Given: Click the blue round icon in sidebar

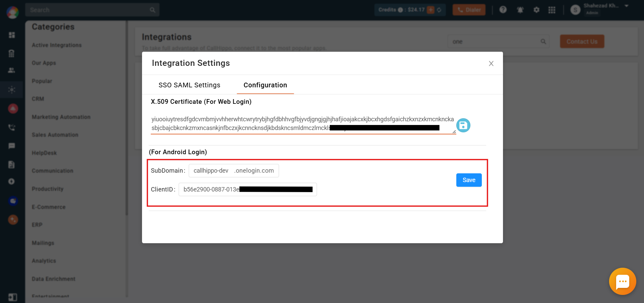Looking at the screenshot, I should (13, 201).
